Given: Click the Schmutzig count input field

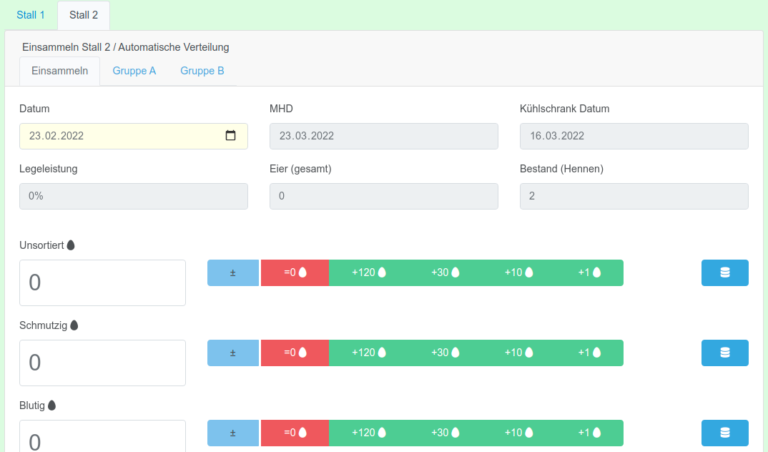Looking at the screenshot, I should click(102, 363).
